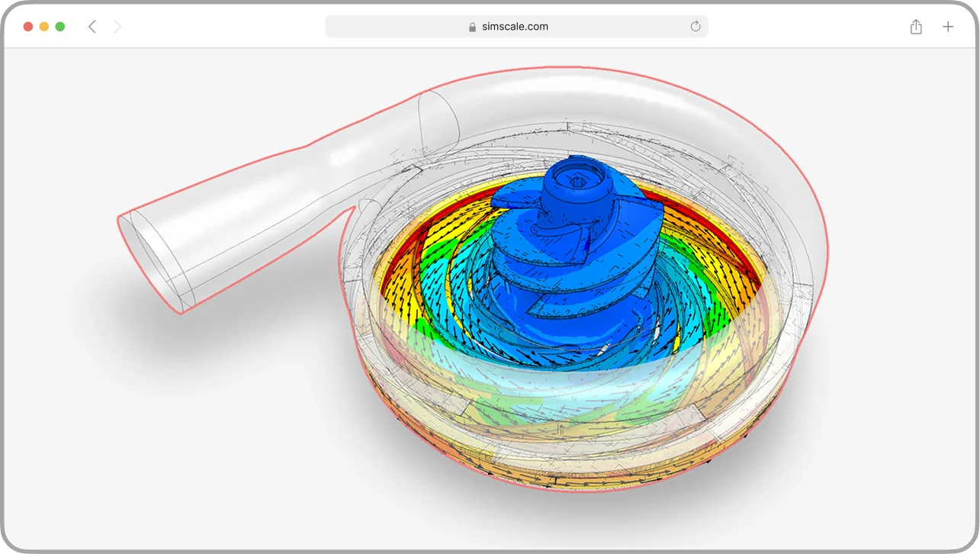Click the disabled forward navigation chevron
980x554 pixels.
tap(117, 26)
